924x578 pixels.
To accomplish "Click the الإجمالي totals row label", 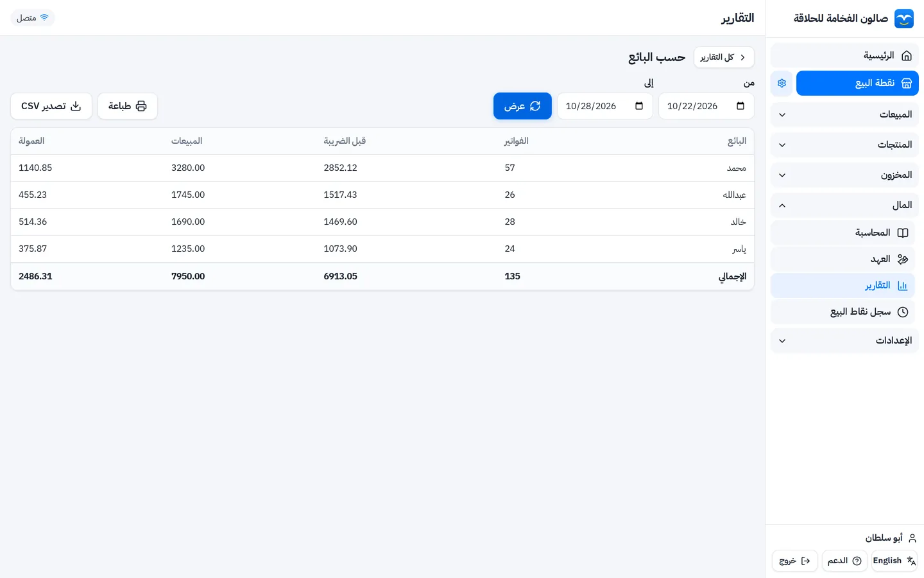I will (x=732, y=277).
